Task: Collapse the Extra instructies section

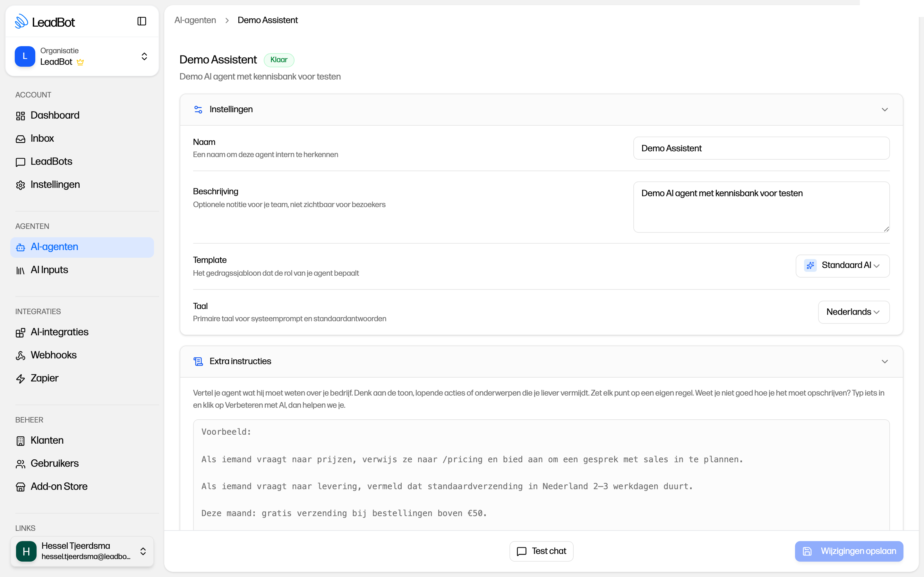Action: (x=885, y=361)
